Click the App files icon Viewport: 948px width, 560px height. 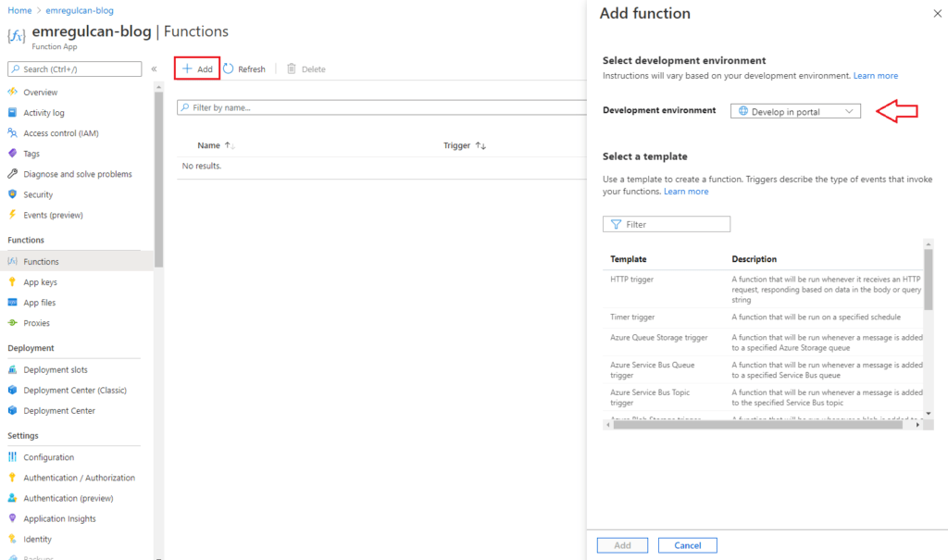(x=12, y=303)
